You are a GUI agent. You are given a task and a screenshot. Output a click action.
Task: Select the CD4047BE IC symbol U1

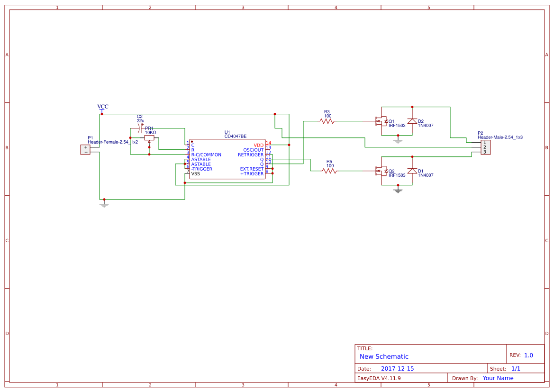[x=227, y=158]
